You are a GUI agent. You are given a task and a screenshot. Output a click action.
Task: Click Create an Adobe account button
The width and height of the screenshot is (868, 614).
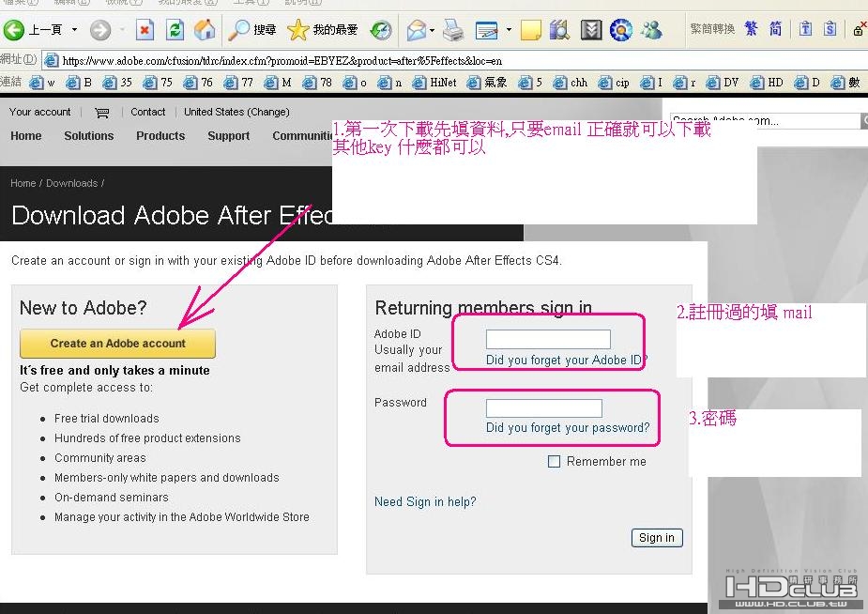click(117, 344)
